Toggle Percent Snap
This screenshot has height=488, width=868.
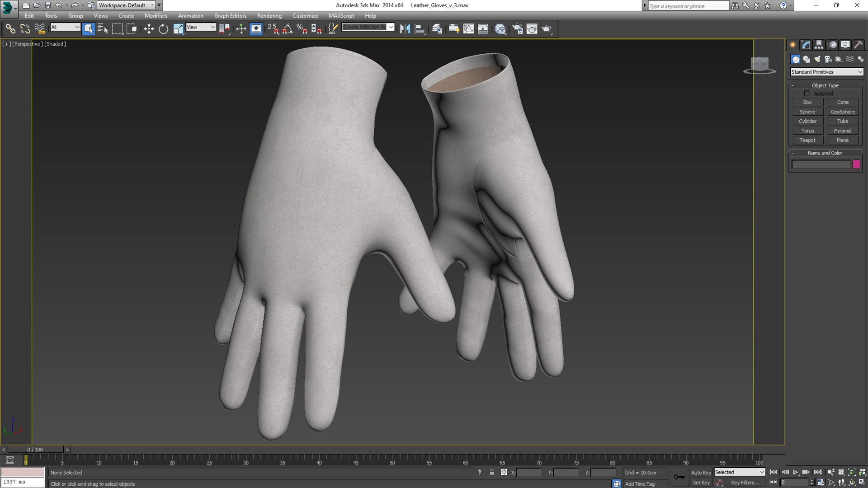pyautogui.click(x=302, y=29)
